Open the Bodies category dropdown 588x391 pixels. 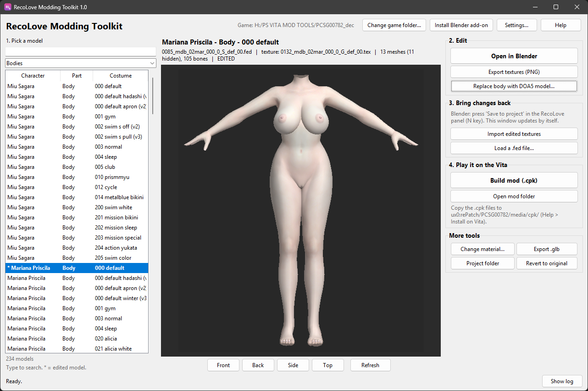click(81, 63)
